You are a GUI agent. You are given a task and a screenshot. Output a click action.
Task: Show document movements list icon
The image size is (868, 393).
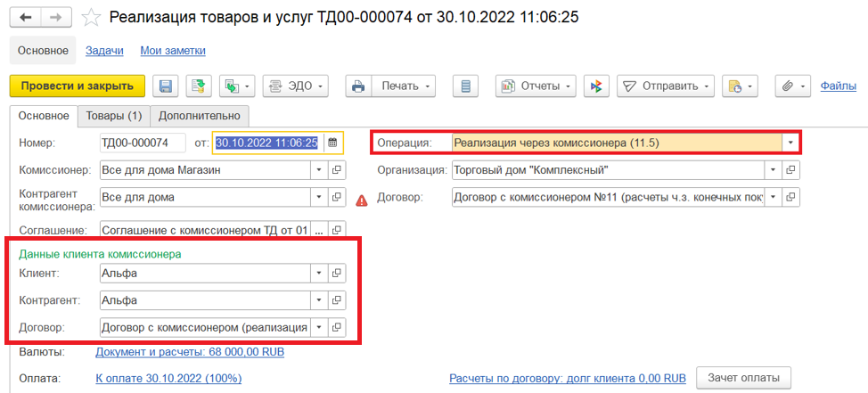[x=465, y=86]
